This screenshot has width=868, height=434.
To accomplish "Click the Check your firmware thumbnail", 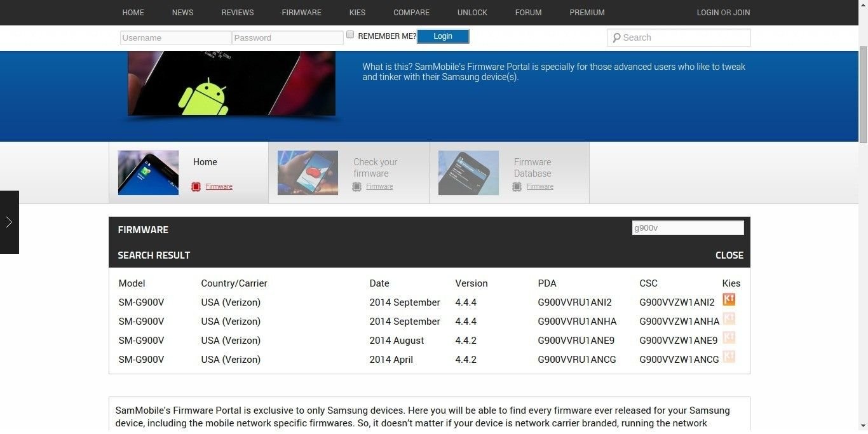I will pos(308,173).
